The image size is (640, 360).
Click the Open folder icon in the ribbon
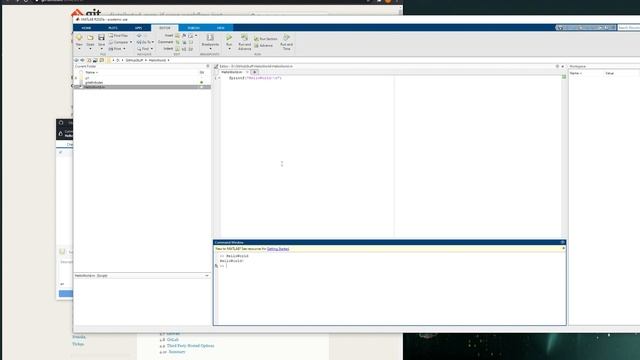pyautogui.click(x=90, y=38)
